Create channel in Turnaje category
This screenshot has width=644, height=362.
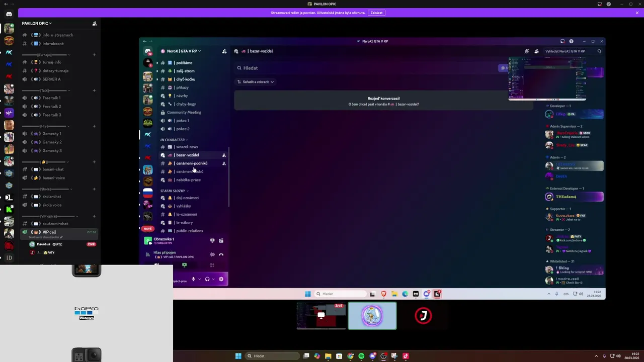click(94, 54)
